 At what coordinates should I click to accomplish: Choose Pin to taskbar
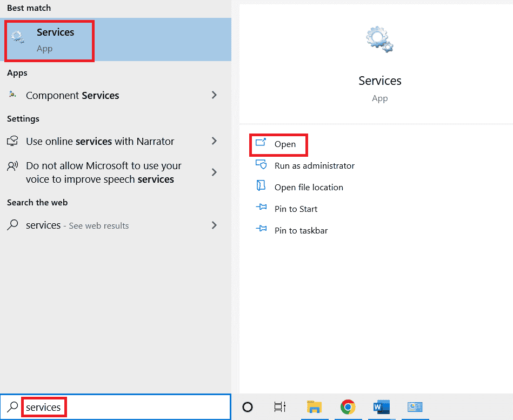tap(301, 231)
